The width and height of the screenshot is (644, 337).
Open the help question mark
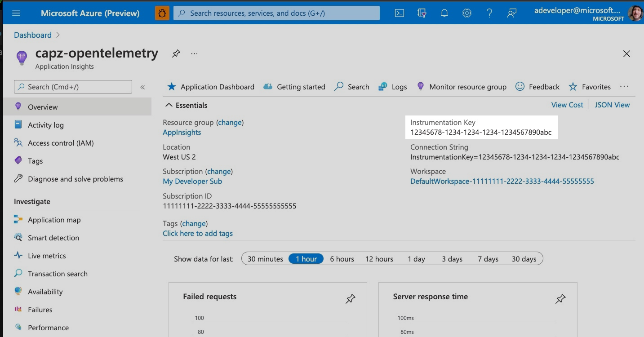489,13
